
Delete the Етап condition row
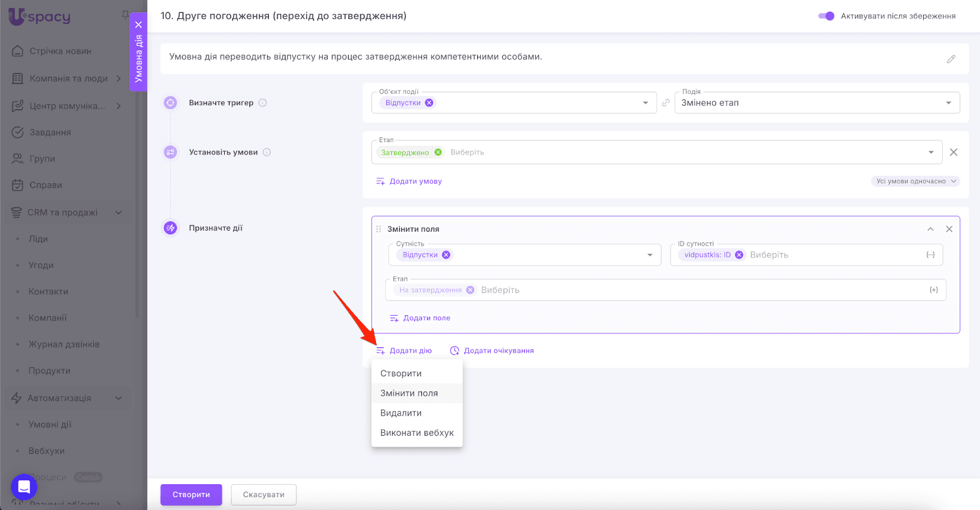[953, 152]
